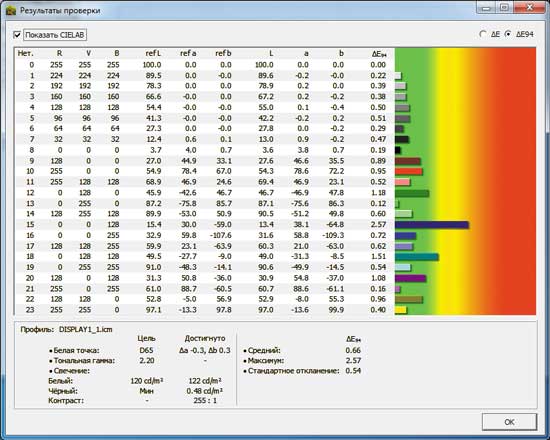The width and height of the screenshot is (550, 440).
Task: Click the OK button
Action: [x=509, y=422]
